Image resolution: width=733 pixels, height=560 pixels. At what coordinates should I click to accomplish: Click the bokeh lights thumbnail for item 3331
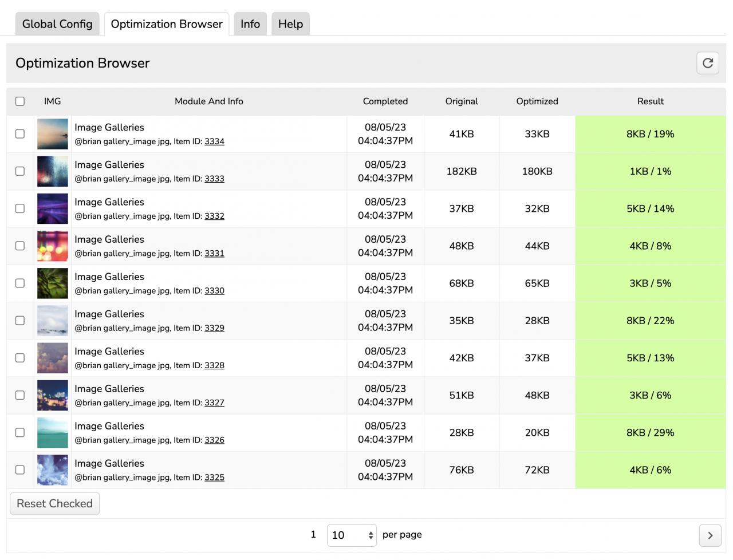tap(53, 246)
